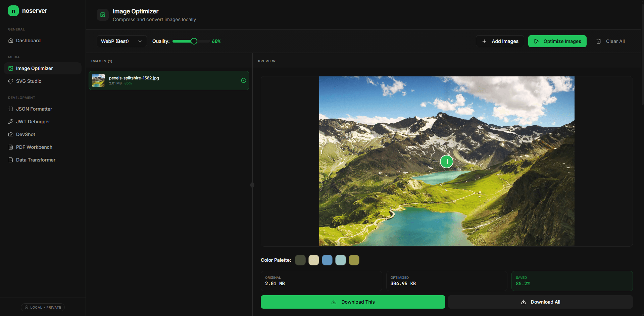Open SVG Studio via the palette icon
The image size is (644, 316).
click(x=11, y=81)
